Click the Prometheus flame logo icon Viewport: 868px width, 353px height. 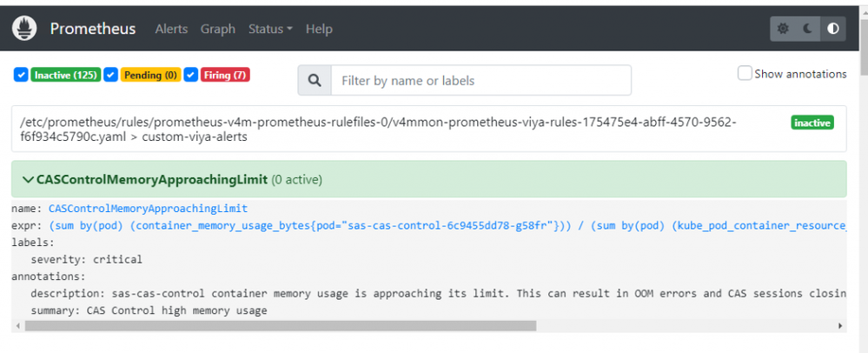[24, 29]
